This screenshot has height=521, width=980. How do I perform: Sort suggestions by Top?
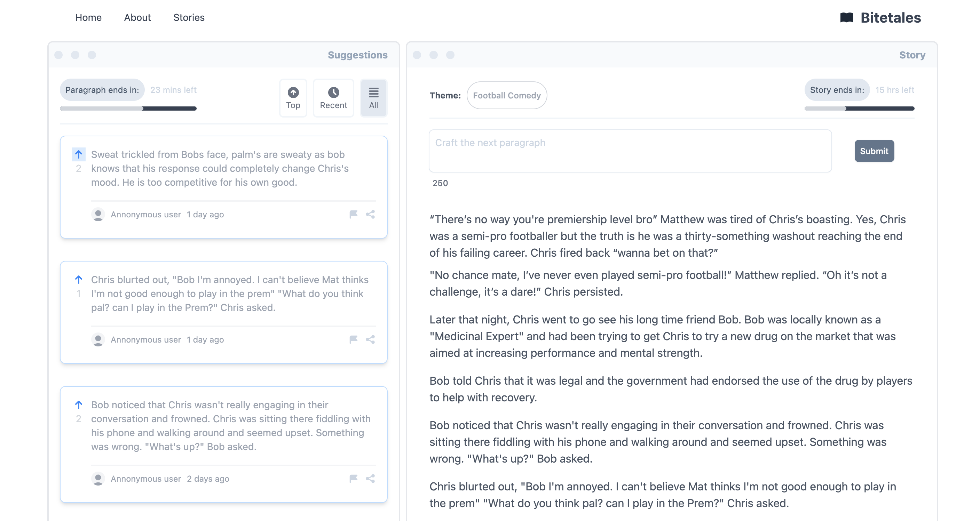pos(293,98)
